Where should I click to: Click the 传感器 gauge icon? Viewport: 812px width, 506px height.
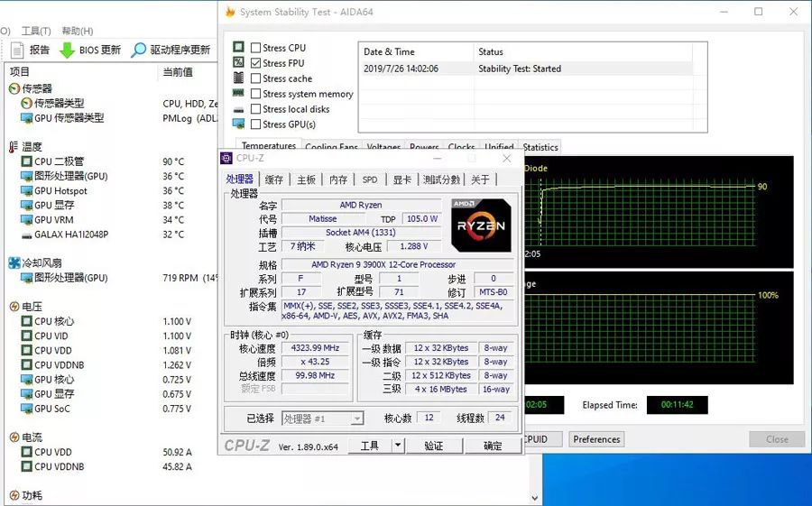pyautogui.click(x=14, y=88)
